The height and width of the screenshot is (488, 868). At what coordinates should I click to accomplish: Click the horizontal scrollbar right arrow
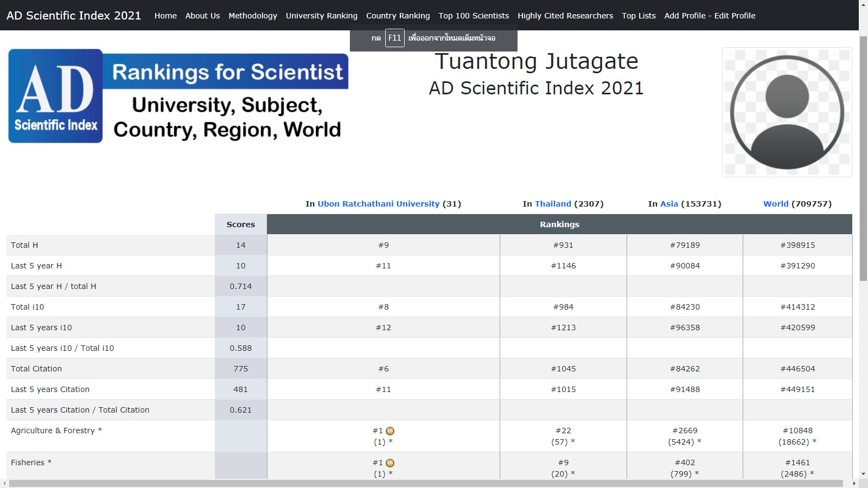854,483
